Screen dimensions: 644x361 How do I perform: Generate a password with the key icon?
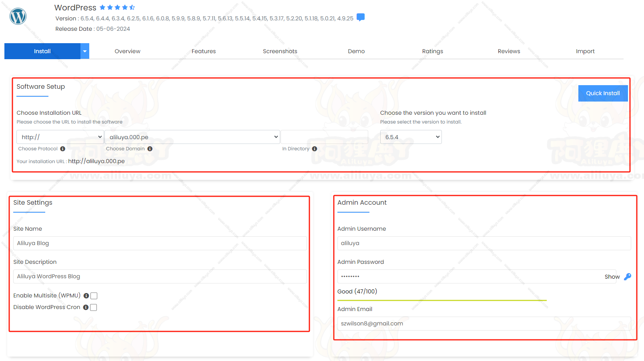628,277
